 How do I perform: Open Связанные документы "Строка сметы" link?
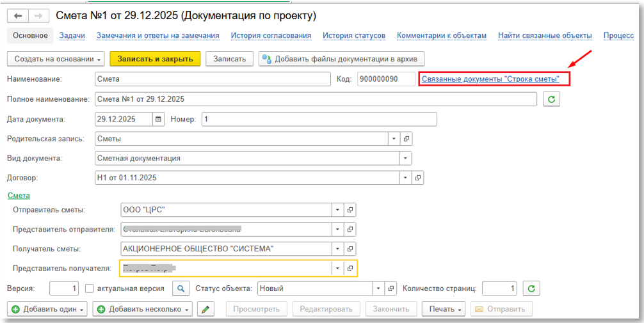click(490, 79)
